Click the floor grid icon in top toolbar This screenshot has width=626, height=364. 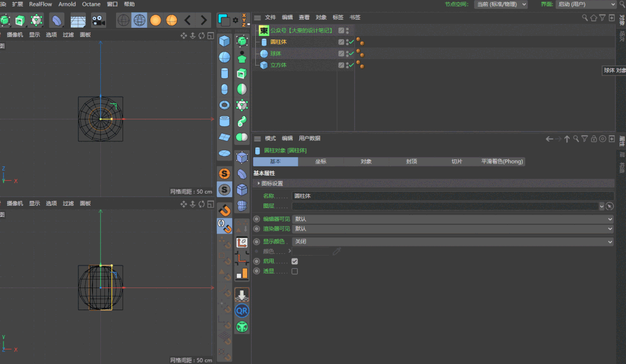78,20
